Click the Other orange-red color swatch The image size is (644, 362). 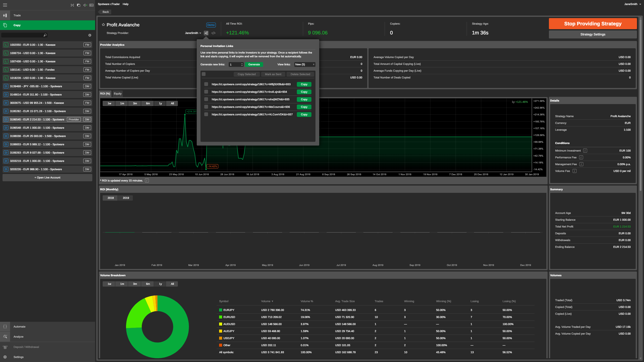pos(221,345)
